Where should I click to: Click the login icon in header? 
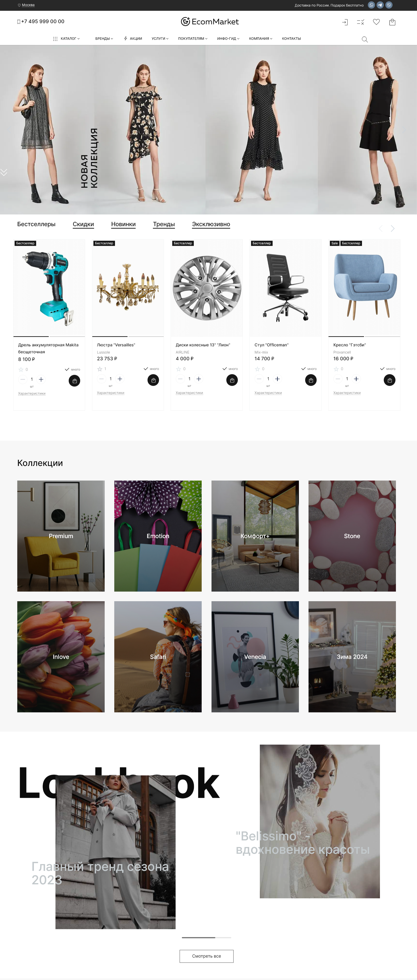coord(345,22)
